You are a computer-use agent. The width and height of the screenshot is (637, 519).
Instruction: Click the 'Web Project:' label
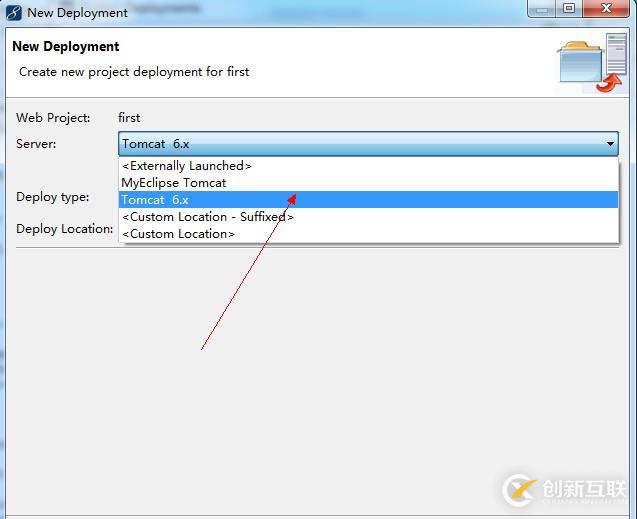point(53,118)
